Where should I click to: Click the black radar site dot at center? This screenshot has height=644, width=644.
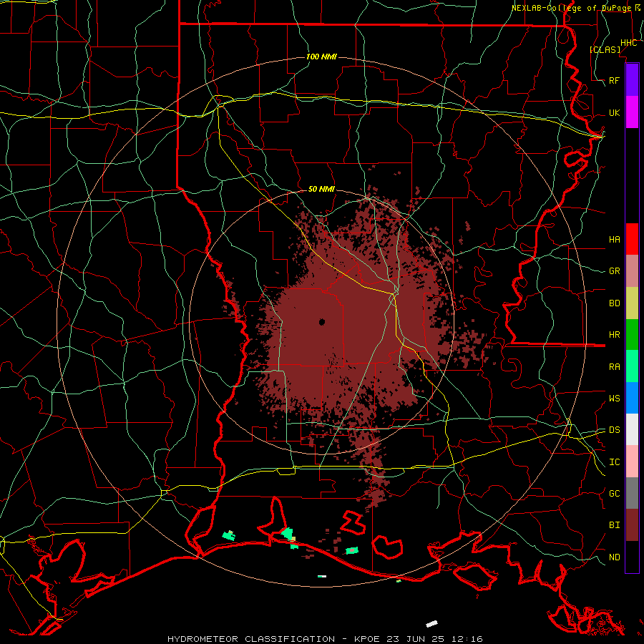(321, 322)
